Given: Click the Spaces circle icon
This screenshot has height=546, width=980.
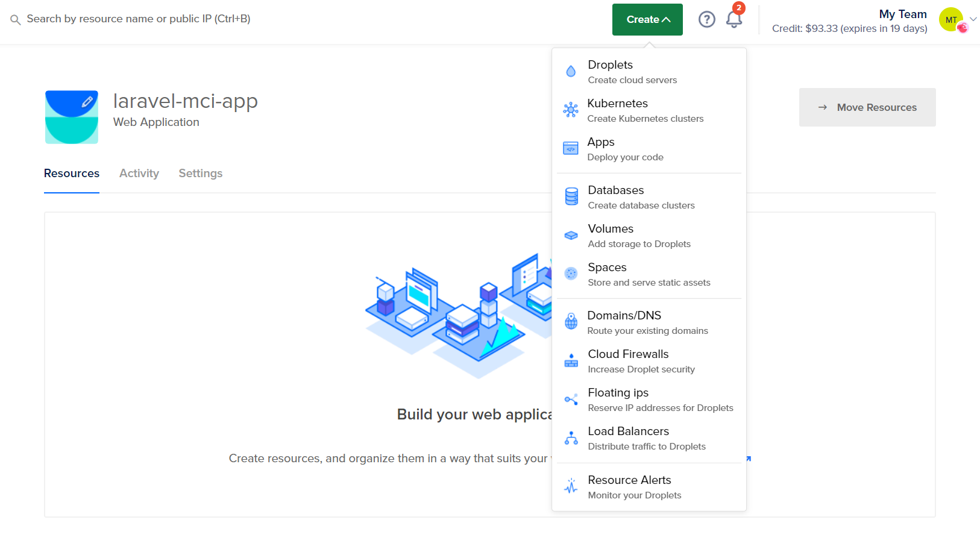Looking at the screenshot, I should click(x=571, y=274).
